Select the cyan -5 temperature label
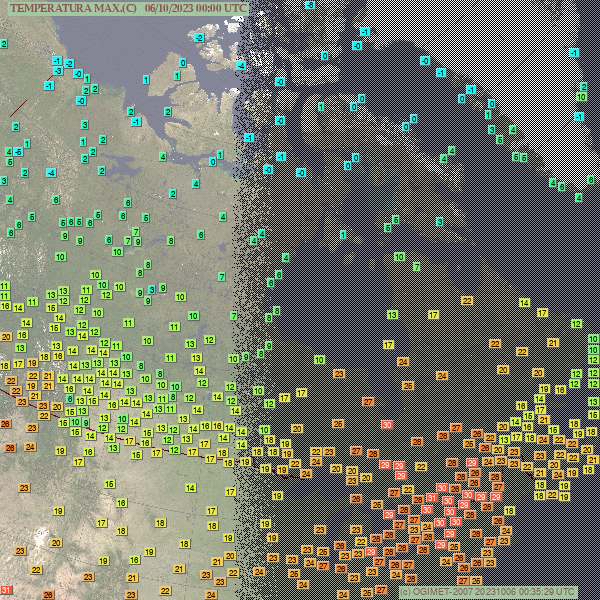This screenshot has width=600, height=600. [x=18, y=152]
